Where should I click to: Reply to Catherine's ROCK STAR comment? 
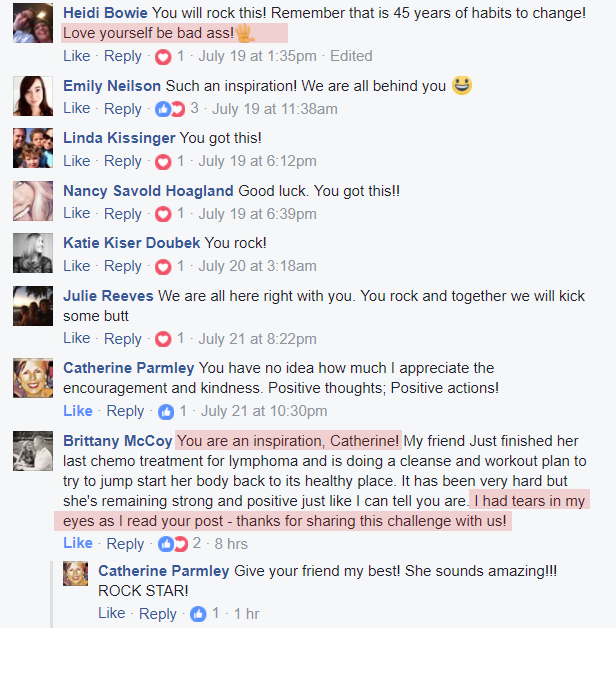[x=158, y=614]
